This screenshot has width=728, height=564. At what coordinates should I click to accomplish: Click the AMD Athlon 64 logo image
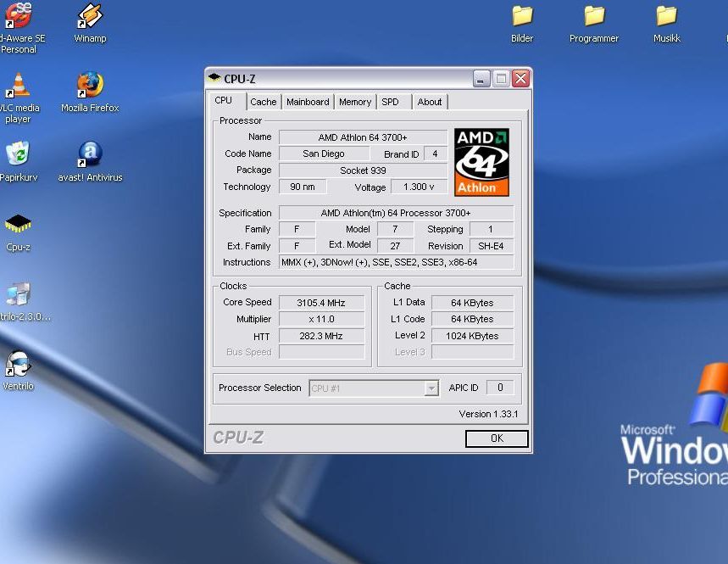click(481, 163)
